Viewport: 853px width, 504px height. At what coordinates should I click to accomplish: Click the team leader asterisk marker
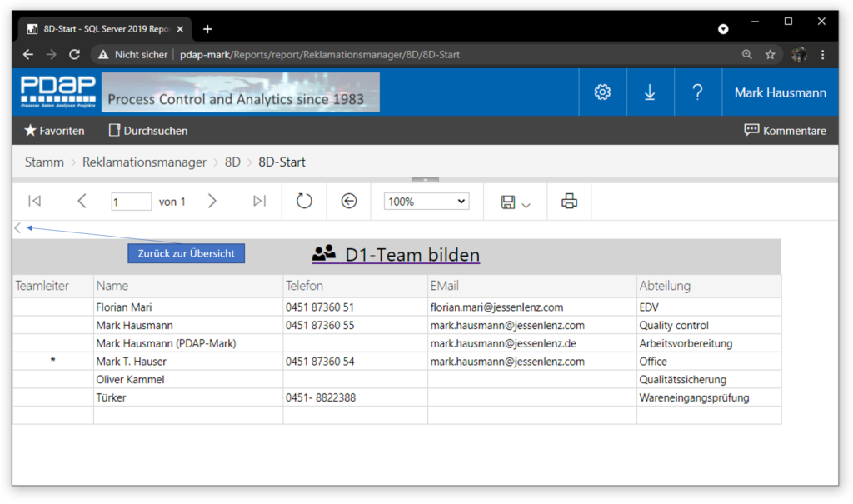(x=52, y=361)
